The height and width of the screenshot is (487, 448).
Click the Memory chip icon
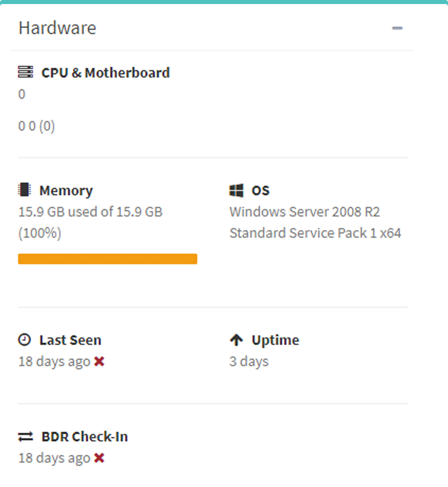(x=24, y=190)
